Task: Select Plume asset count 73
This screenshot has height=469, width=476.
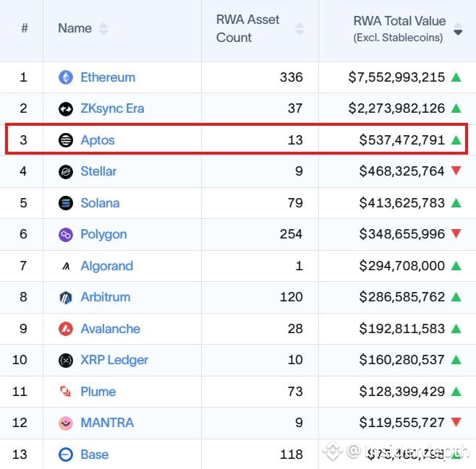Action: (295, 392)
